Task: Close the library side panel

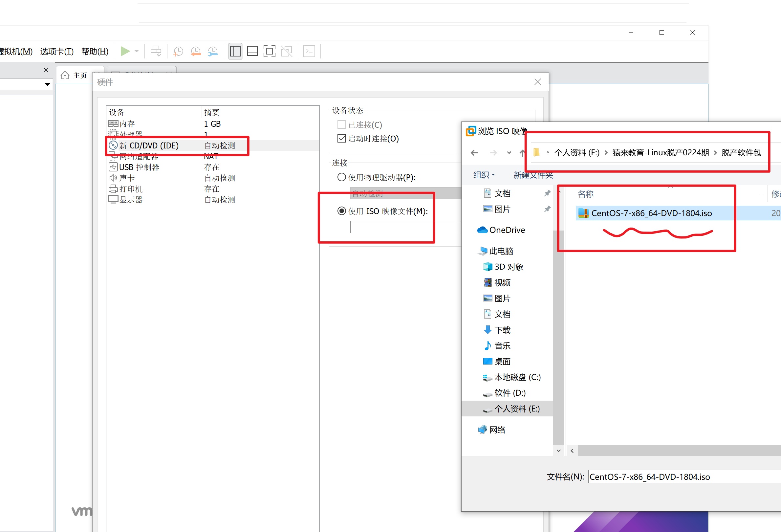Action: (46, 70)
